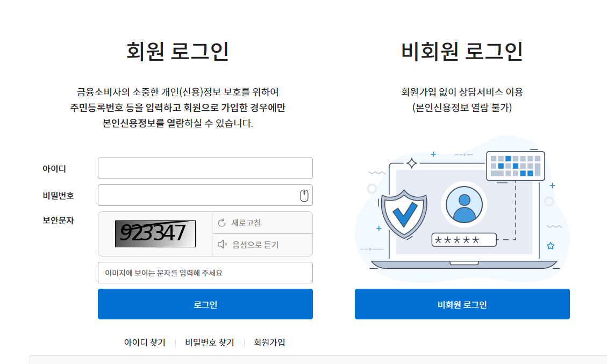Click the user avatar icon in the illustration
The height and width of the screenshot is (364, 607).
[x=464, y=204]
